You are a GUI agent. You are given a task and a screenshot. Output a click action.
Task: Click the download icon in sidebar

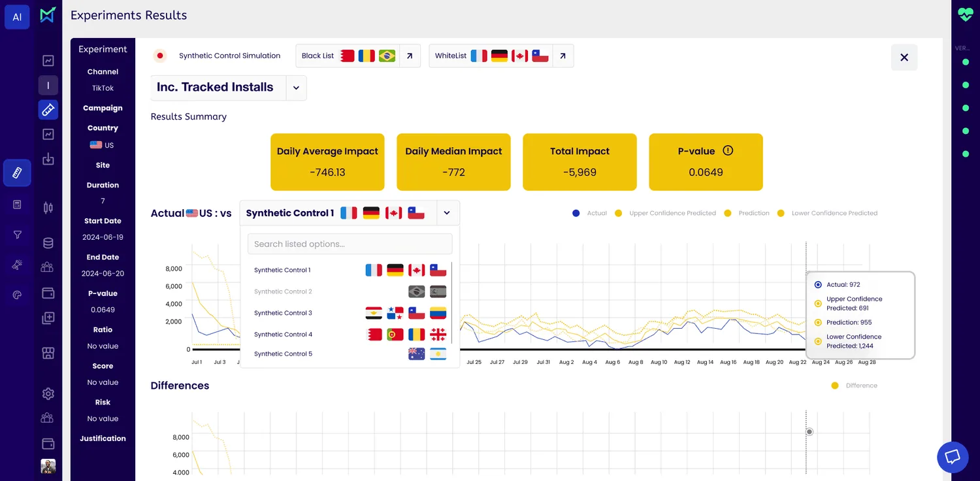pos(48,159)
